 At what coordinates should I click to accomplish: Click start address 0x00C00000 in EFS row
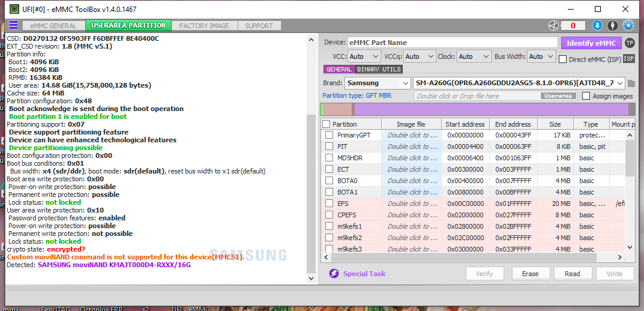[x=465, y=204]
